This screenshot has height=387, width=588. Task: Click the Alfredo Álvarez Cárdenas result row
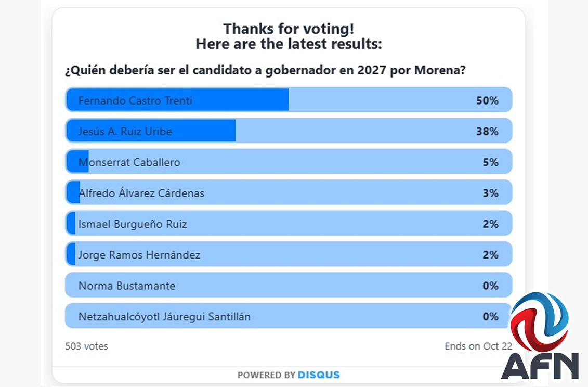pyautogui.click(x=289, y=192)
